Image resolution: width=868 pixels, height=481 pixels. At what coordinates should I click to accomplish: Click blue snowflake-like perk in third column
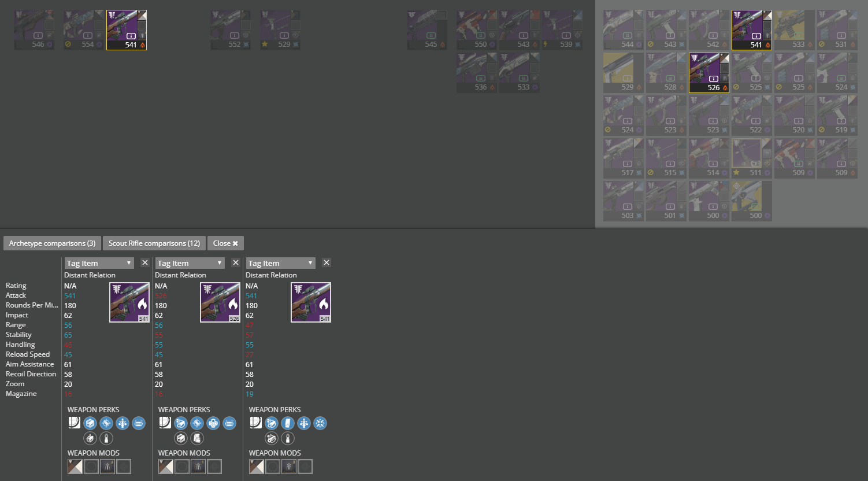coord(320,423)
